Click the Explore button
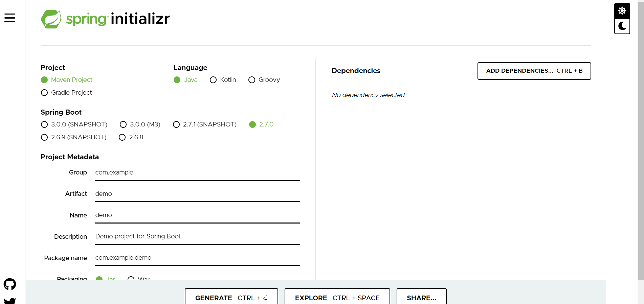This screenshot has height=304, width=644. (337, 297)
